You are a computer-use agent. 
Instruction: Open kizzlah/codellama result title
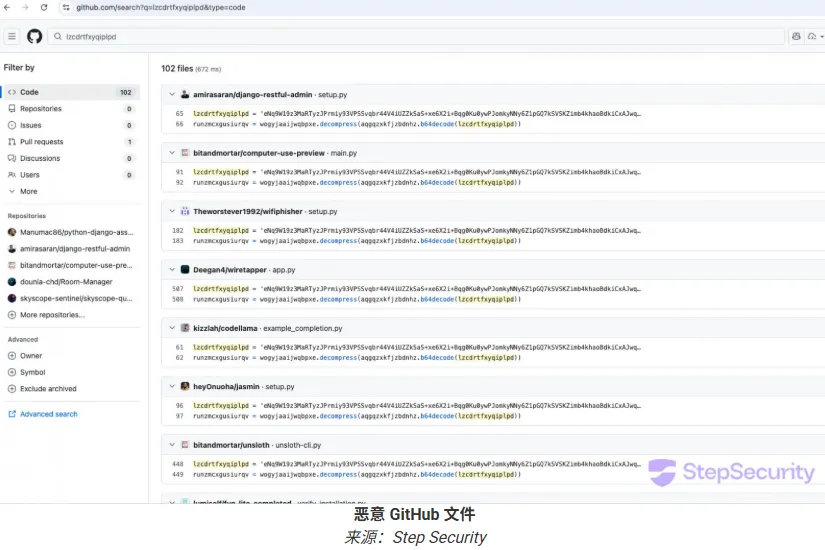pyautogui.click(x=225, y=328)
